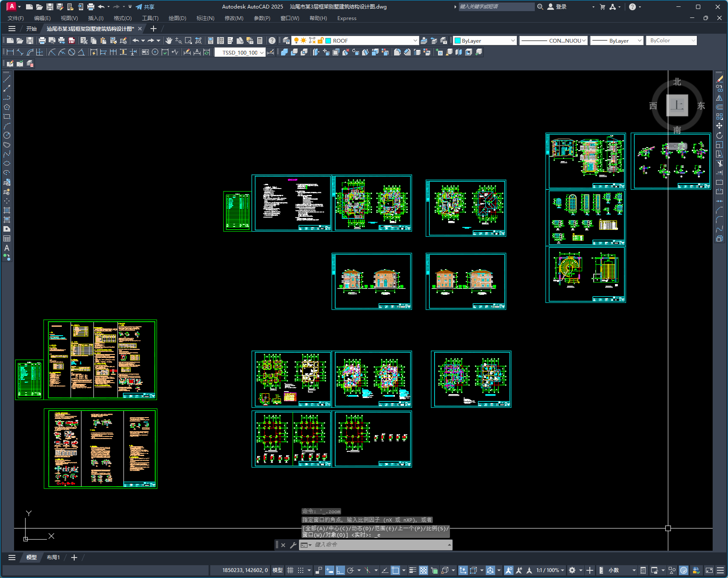Open the 视图(V) menu
Image resolution: width=728 pixels, height=578 pixels.
tap(69, 18)
